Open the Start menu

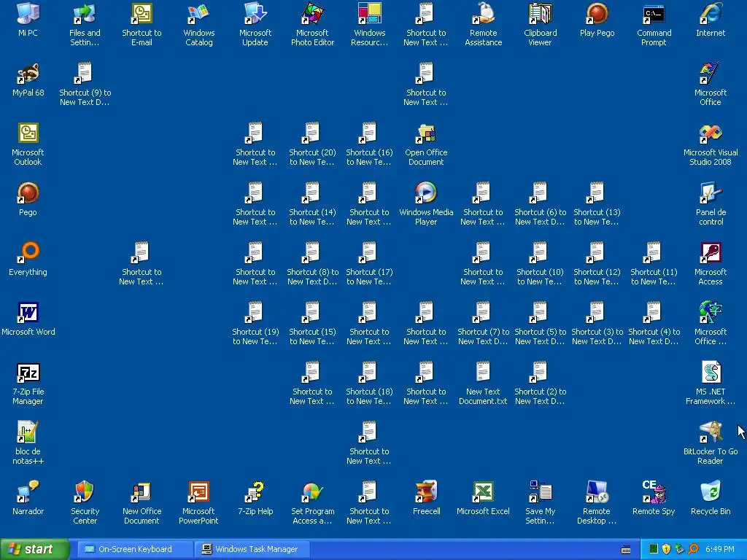tap(34, 549)
